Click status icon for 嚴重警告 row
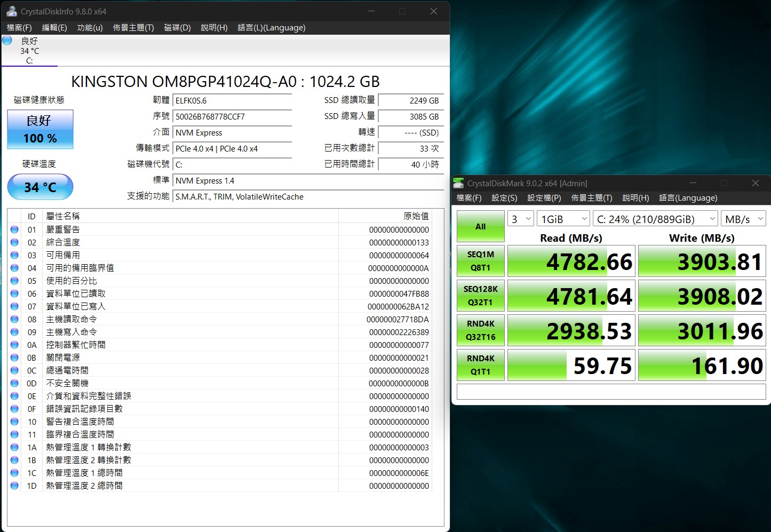 pos(14,229)
